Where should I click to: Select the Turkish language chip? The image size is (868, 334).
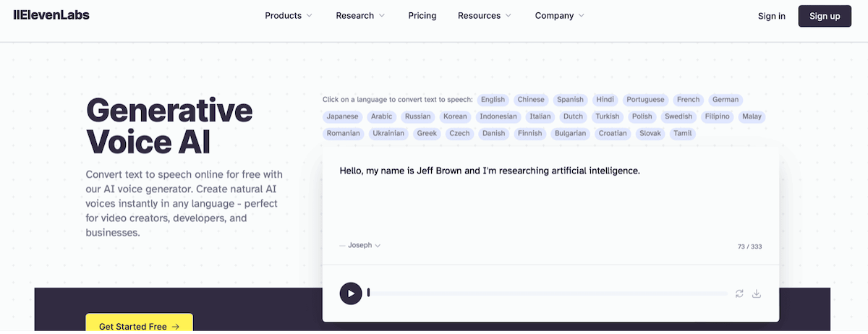point(608,116)
